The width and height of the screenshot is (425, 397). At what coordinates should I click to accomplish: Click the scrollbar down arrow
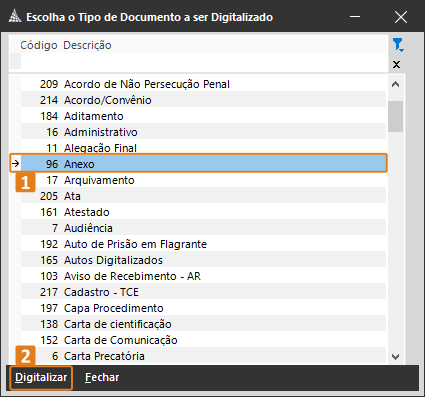click(396, 357)
